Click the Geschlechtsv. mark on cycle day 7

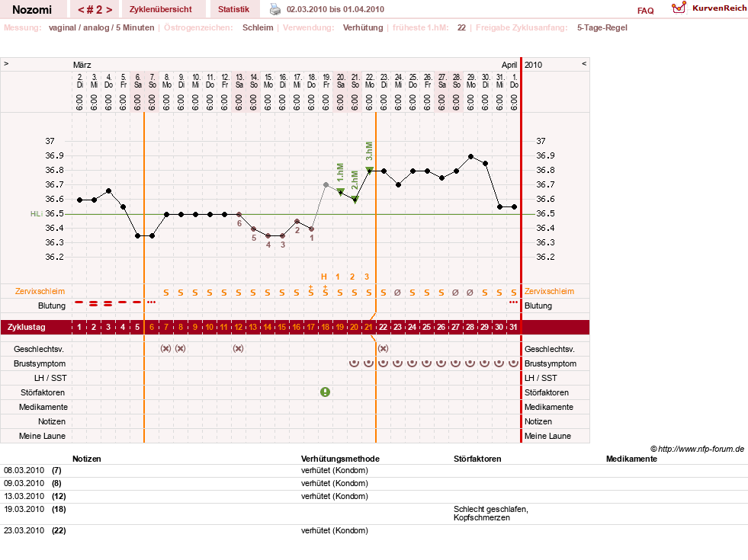coord(165,348)
